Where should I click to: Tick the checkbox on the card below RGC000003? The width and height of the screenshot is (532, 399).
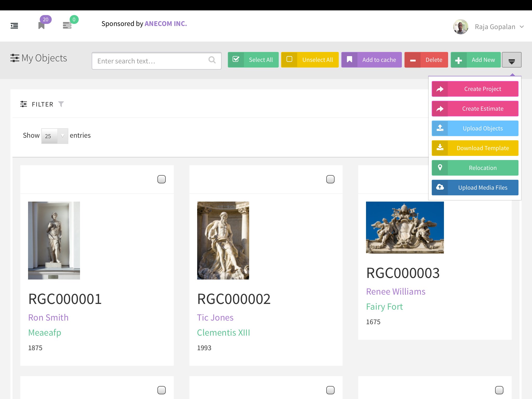pos(499,390)
